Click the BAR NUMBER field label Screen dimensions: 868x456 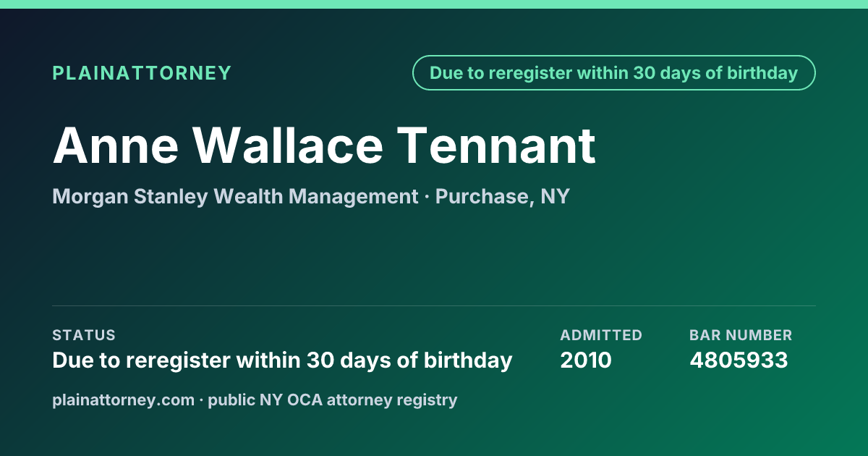(741, 335)
